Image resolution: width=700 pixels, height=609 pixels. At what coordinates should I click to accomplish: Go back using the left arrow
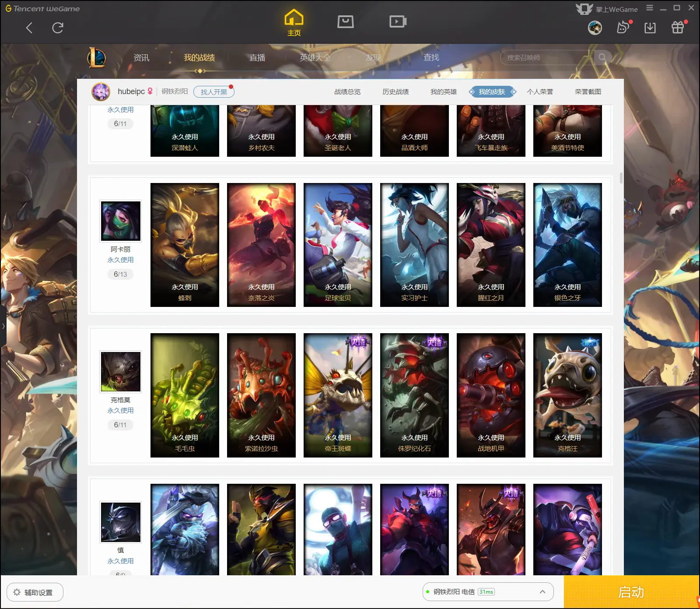tap(29, 28)
